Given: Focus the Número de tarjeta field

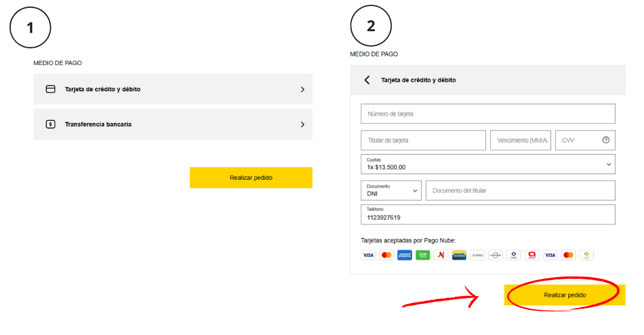Looking at the screenshot, I should coord(488,113).
